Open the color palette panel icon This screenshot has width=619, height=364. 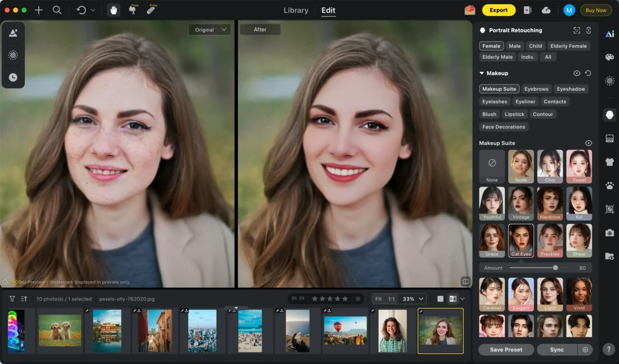[610, 57]
